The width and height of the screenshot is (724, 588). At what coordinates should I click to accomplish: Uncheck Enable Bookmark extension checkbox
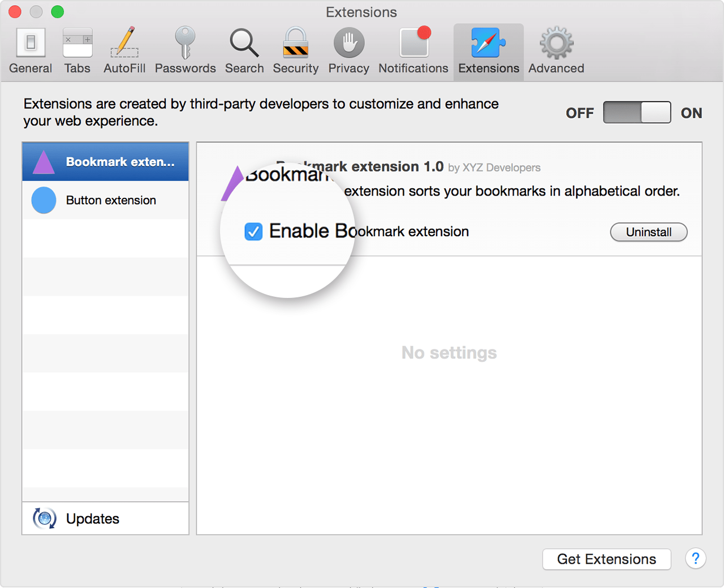pyautogui.click(x=253, y=231)
